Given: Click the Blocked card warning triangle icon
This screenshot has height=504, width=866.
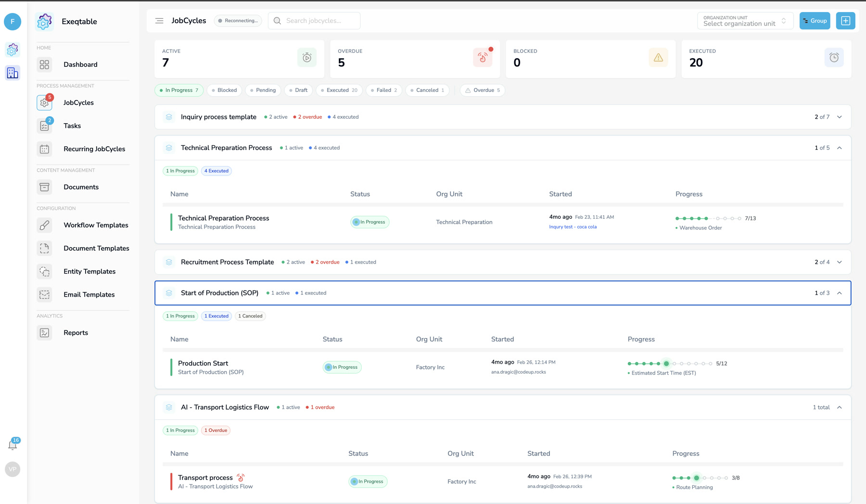Looking at the screenshot, I should pos(658,58).
